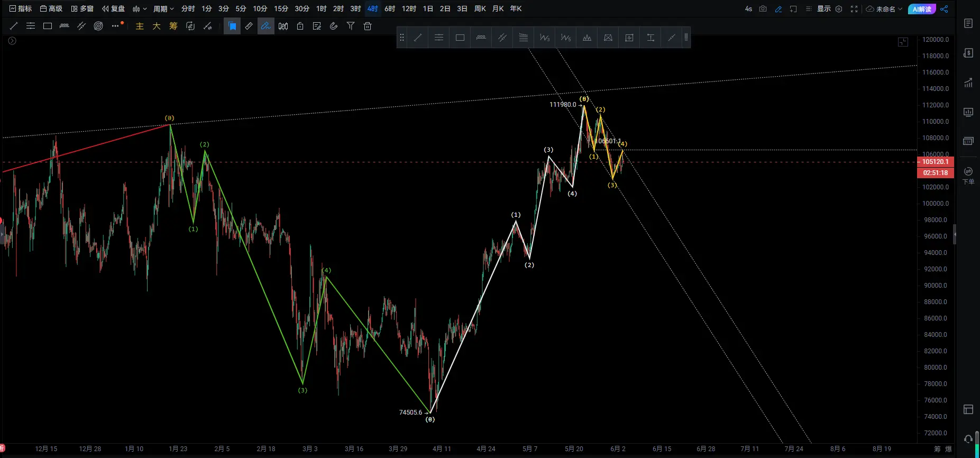Screen dimensions: 980x458
Task: Toggle the crosshair layout icon near price axis
Action: (903, 42)
